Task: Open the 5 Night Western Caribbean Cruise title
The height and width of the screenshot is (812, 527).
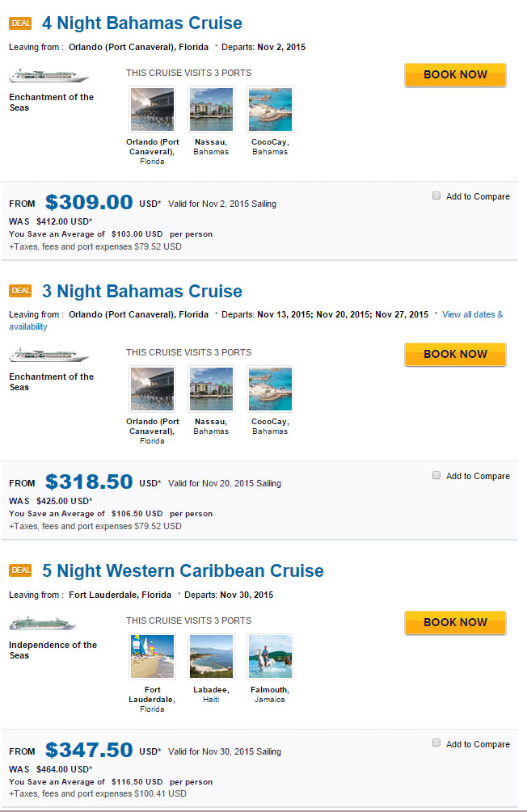Action: pos(183,570)
